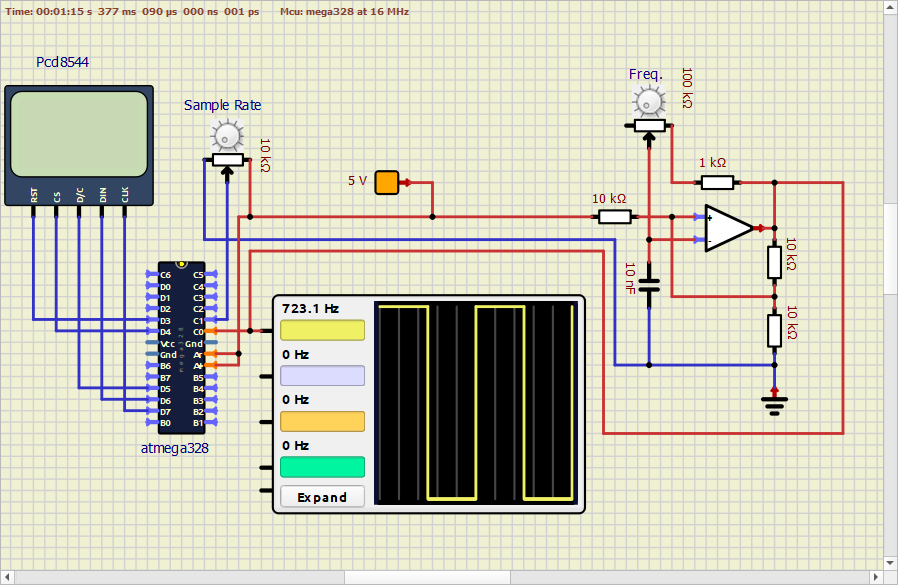Click the 10 nF capacitor label
The image size is (898, 585).
click(x=630, y=278)
